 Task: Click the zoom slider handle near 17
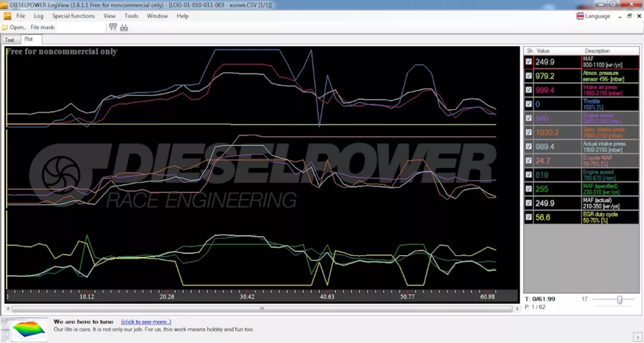click(619, 300)
